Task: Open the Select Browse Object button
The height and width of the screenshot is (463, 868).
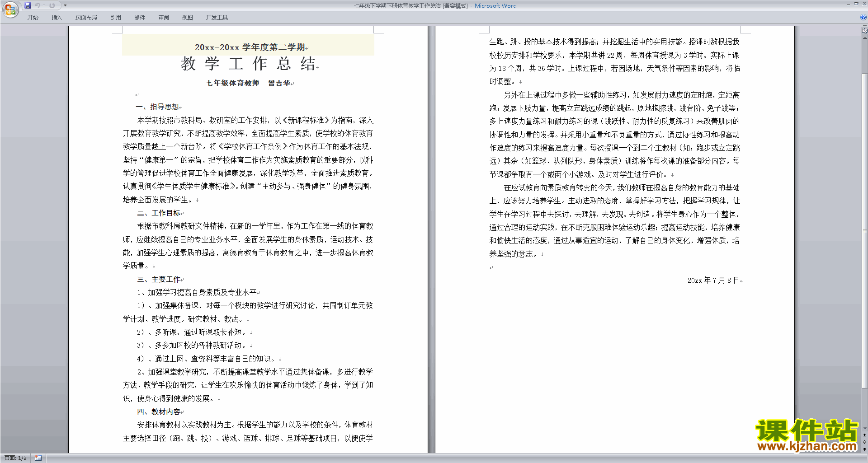Action: pyautogui.click(x=864, y=442)
